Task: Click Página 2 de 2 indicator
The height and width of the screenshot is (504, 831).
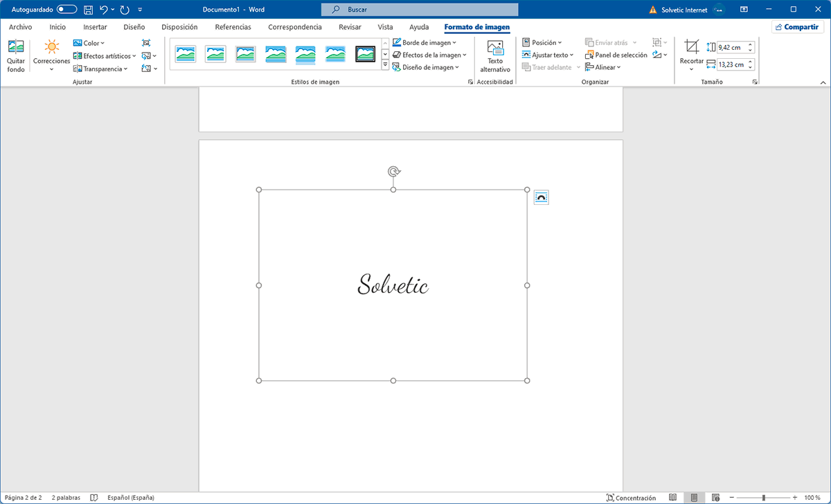Action: point(24,498)
